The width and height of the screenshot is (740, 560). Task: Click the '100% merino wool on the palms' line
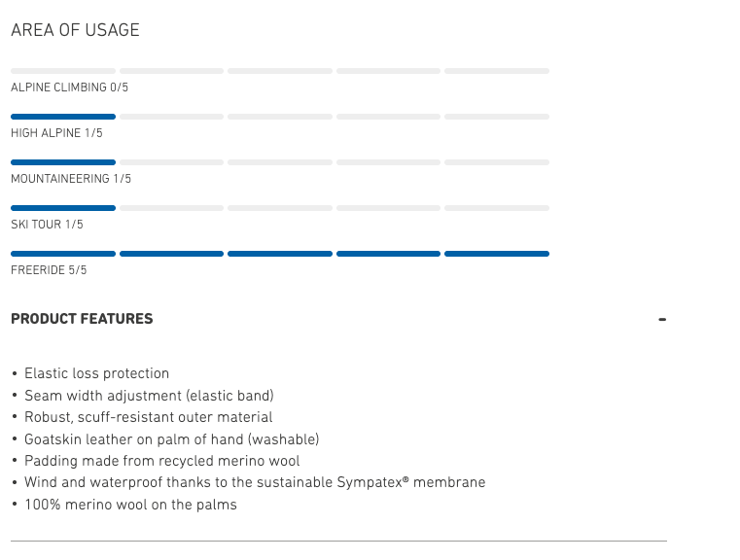[x=130, y=505]
